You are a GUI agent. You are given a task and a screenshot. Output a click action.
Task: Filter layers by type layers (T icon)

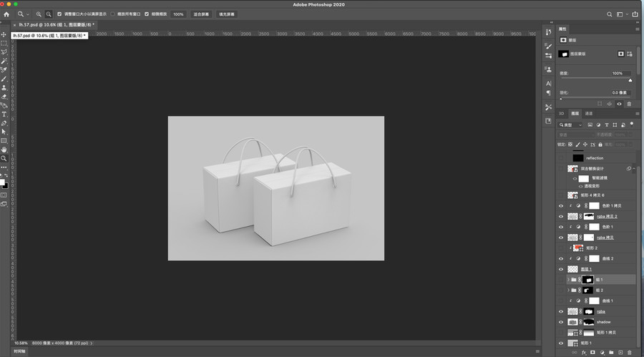point(607,125)
